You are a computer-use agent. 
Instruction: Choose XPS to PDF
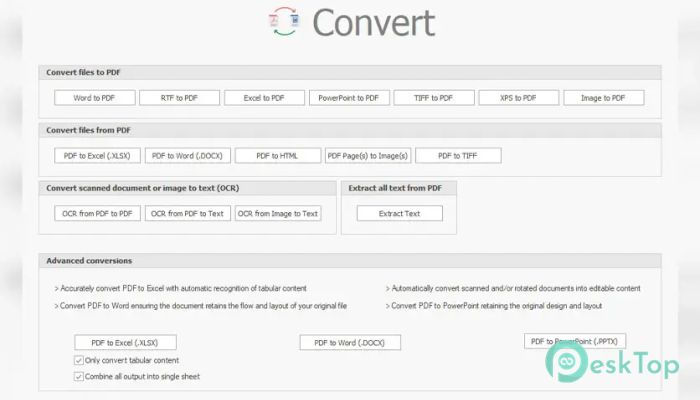pos(519,98)
